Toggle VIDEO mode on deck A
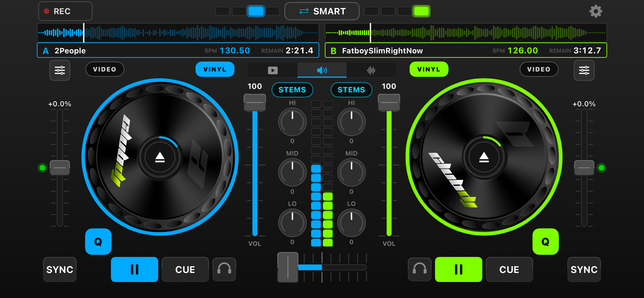This screenshot has width=644, height=298. [105, 69]
